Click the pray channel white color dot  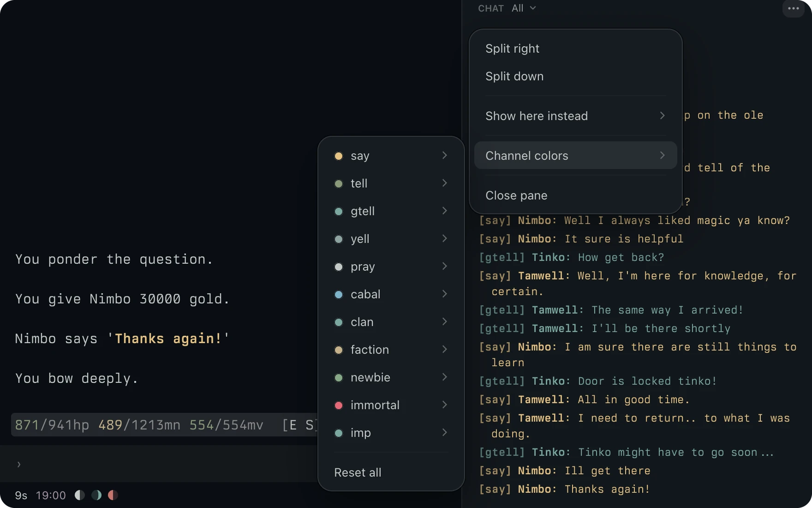[x=339, y=267]
